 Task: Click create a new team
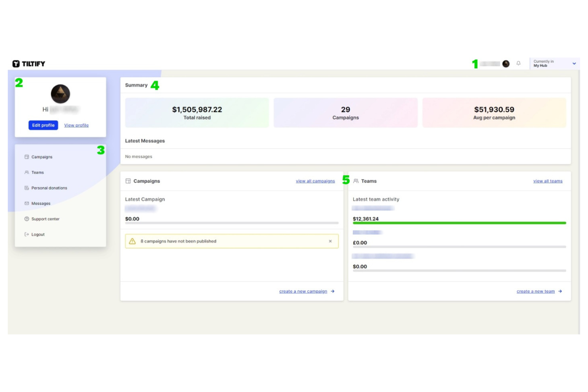(x=536, y=291)
